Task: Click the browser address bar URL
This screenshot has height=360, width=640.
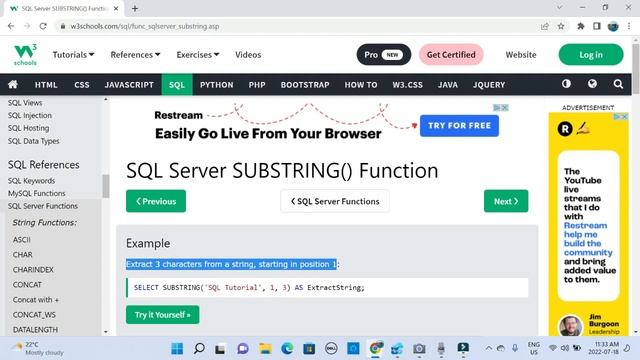Action: pyautogui.click(x=145, y=26)
